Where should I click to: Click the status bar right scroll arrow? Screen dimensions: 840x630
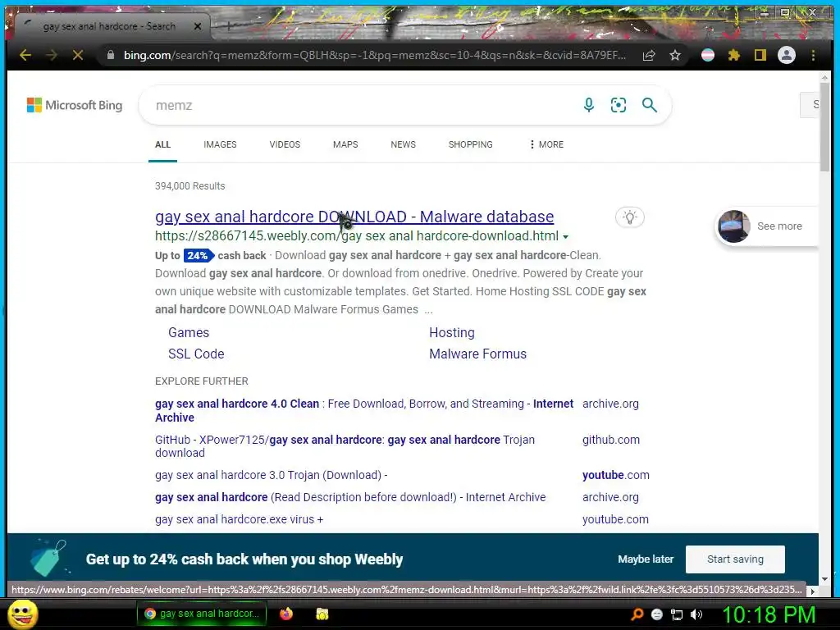[x=813, y=591]
